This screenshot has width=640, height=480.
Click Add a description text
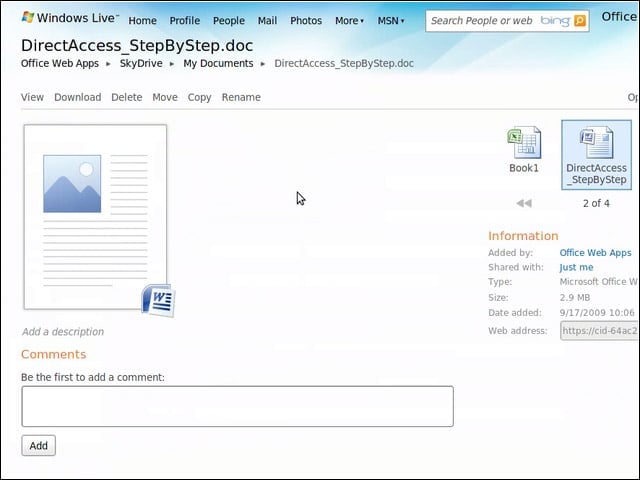point(63,331)
